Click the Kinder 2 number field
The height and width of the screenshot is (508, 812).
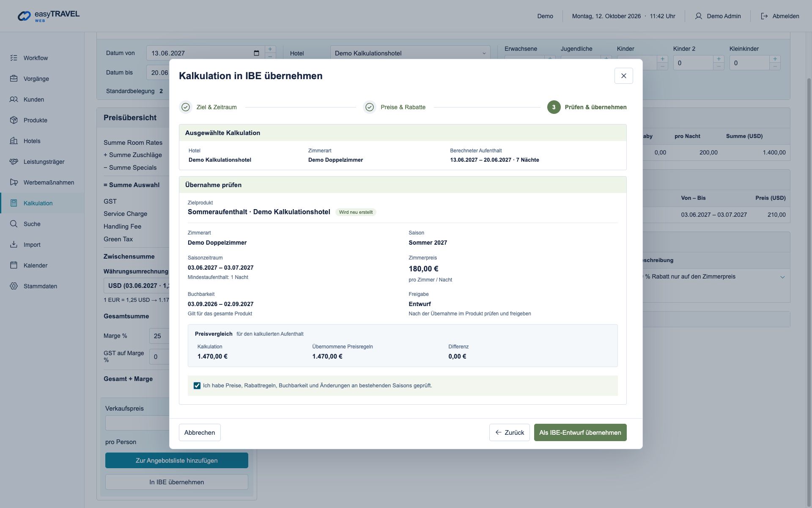click(693, 63)
